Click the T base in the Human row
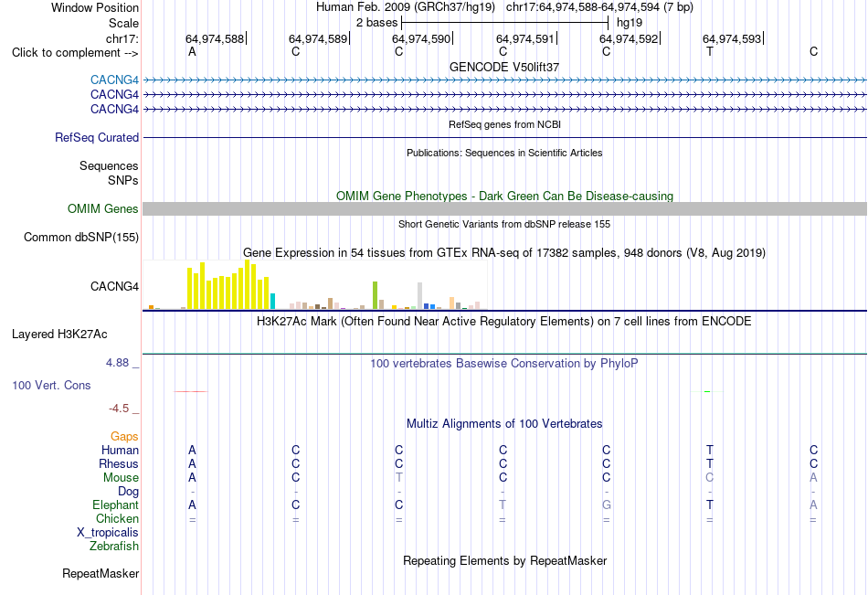This screenshot has height=595, width=868. pos(710,450)
